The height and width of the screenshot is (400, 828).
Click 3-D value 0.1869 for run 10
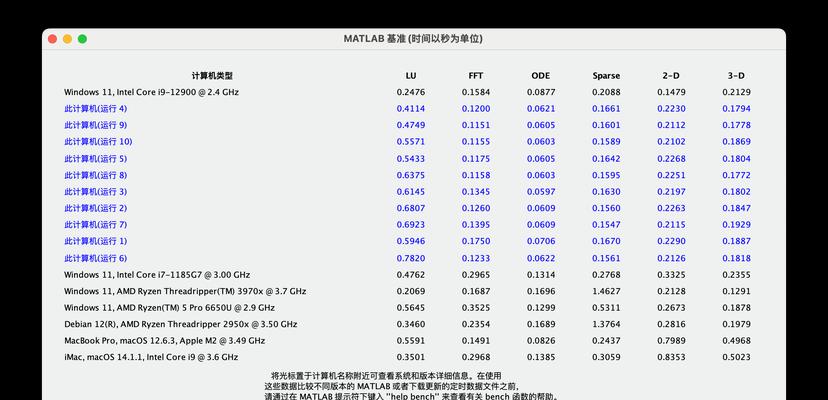(736, 142)
